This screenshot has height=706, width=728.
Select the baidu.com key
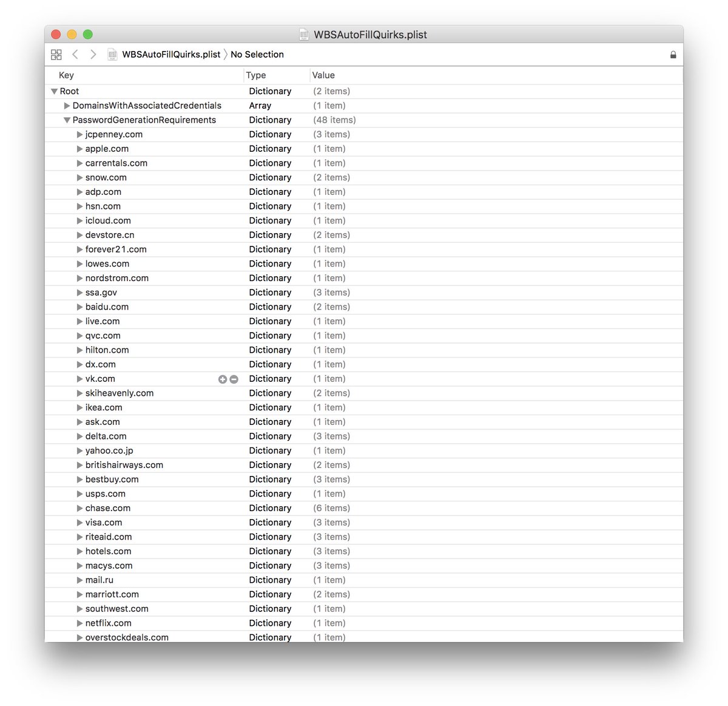pyautogui.click(x=107, y=307)
